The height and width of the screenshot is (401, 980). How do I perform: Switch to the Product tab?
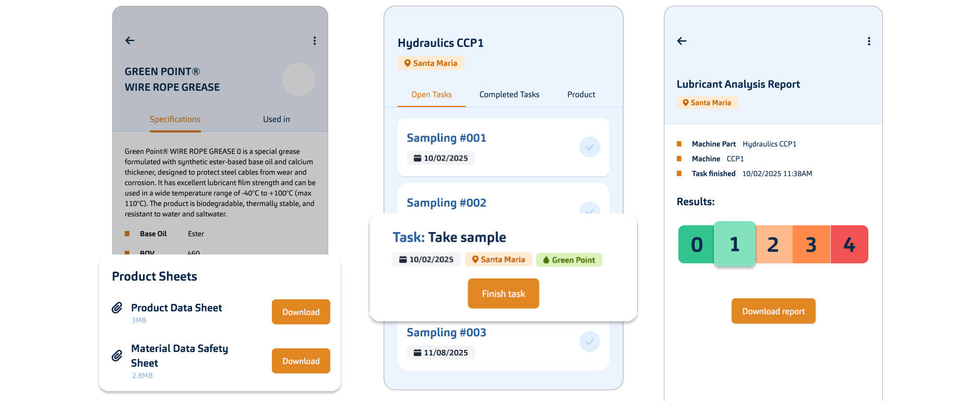click(x=581, y=94)
